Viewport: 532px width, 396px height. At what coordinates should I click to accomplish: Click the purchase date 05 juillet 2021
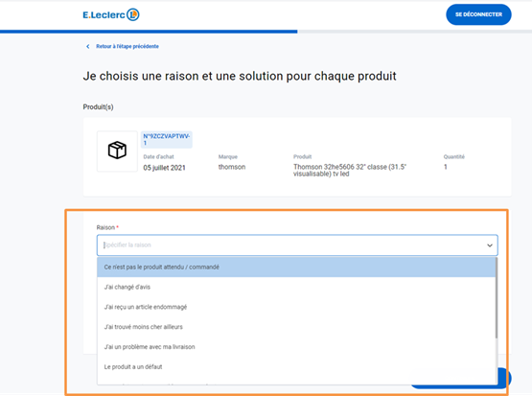164,168
